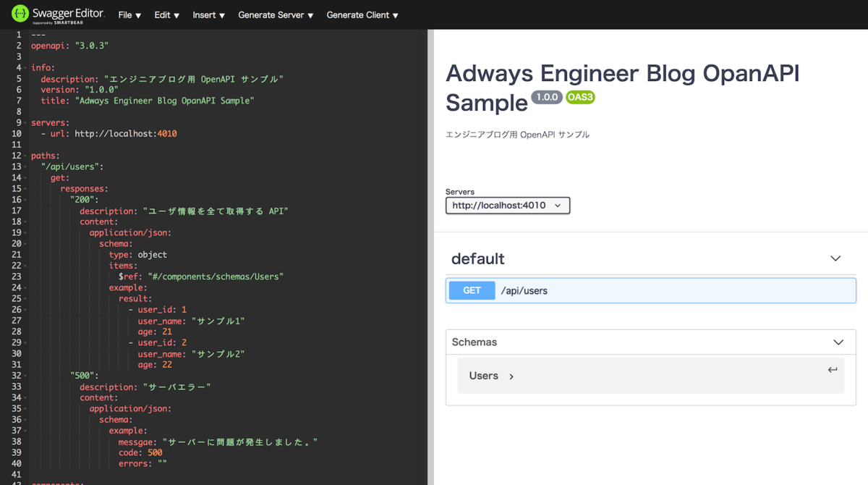Click the Servers label above dropdown
The width and height of the screenshot is (868, 485).
(x=460, y=192)
